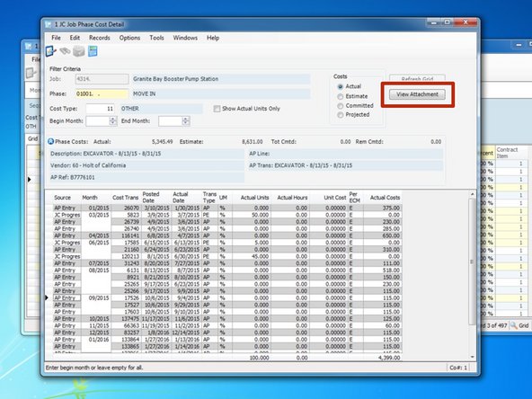This screenshot has height=399, width=532.
Task: Open the Edit menu
Action: click(75, 38)
